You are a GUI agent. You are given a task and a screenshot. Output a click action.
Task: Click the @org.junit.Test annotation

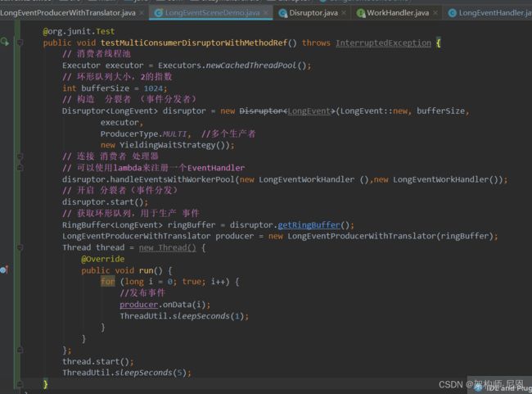click(x=79, y=32)
